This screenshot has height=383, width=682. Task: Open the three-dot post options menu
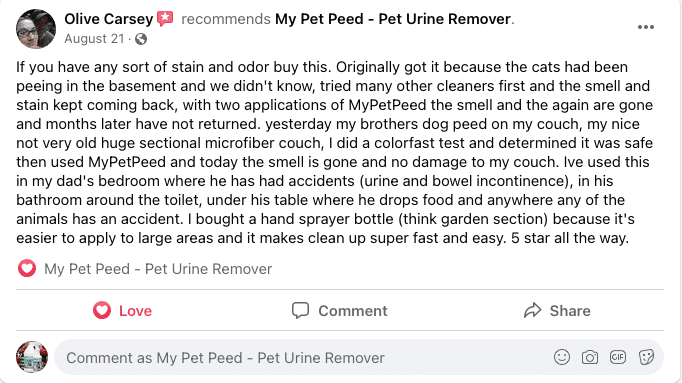[x=645, y=27]
